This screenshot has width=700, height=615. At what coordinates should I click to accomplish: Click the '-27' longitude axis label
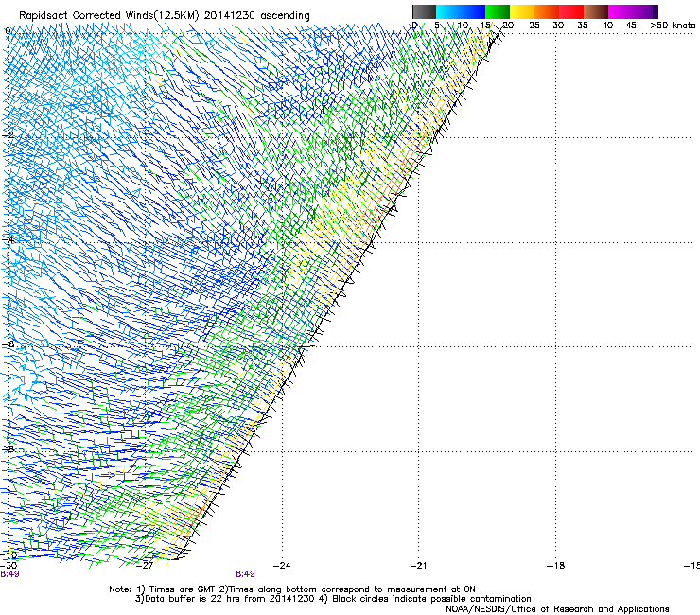pos(145,566)
